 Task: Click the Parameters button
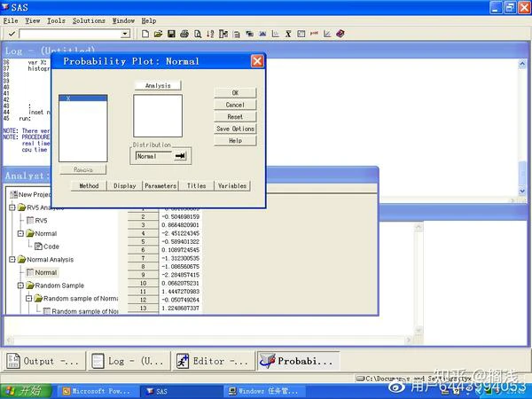click(x=160, y=185)
